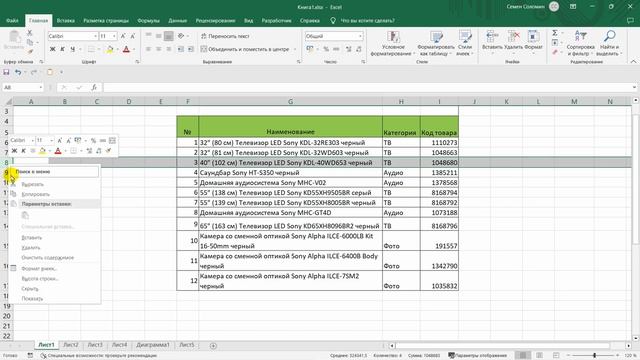Click the Fill down icon in editing group
Viewport: 640px width, 360px height.
pyautogui.click(x=555, y=42)
